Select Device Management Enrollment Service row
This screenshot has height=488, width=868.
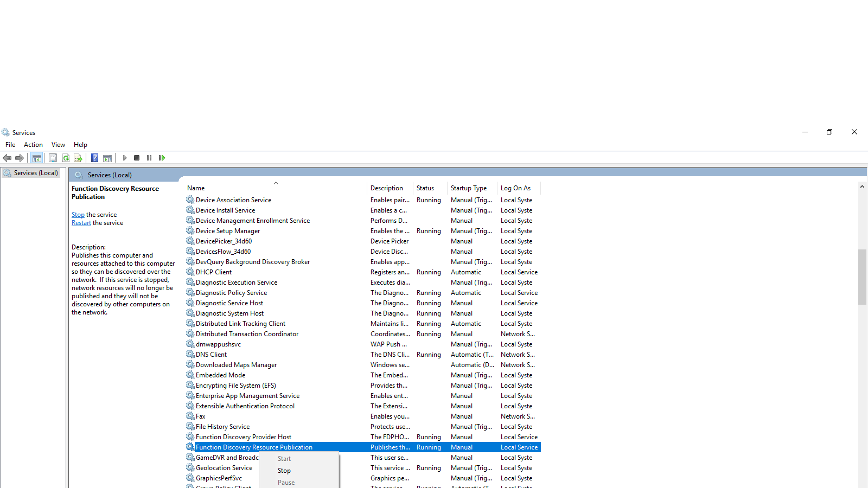(x=363, y=221)
